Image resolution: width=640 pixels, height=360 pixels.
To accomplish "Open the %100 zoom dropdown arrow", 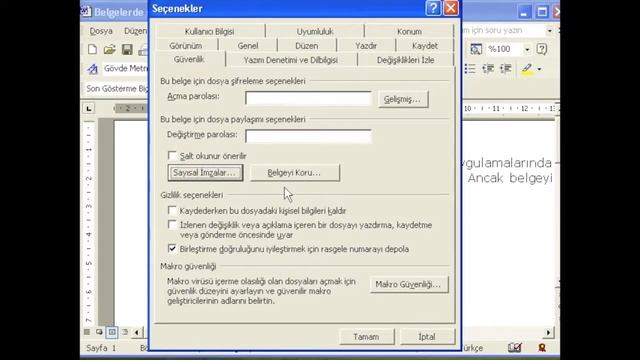I will [x=527, y=49].
